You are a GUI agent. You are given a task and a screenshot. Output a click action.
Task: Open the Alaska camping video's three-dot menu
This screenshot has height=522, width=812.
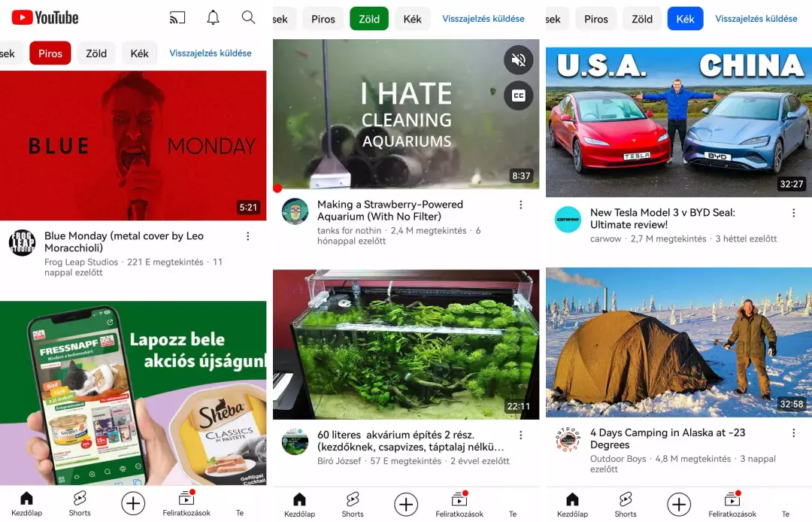pos(793,433)
